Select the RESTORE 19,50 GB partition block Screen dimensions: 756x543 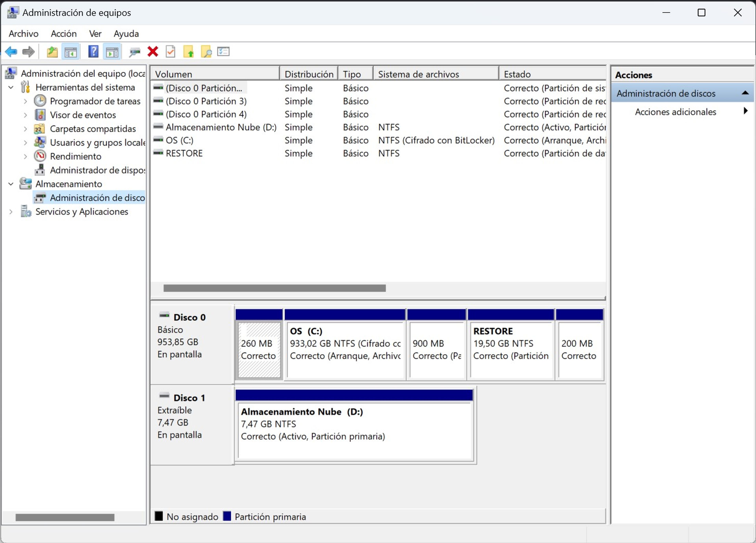(511, 344)
